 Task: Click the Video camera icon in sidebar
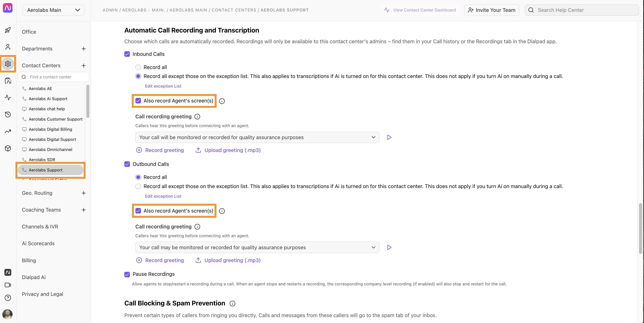tap(7, 285)
